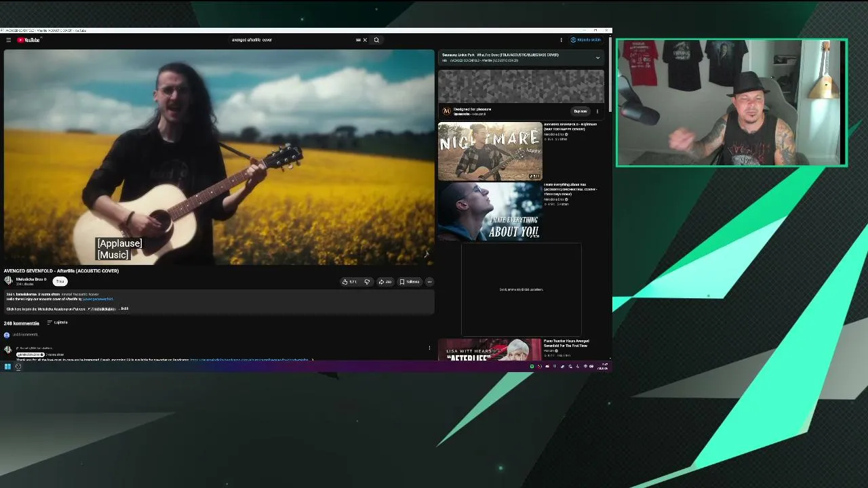Save the video to a playlist
This screenshot has width=868, height=488.
point(410,282)
